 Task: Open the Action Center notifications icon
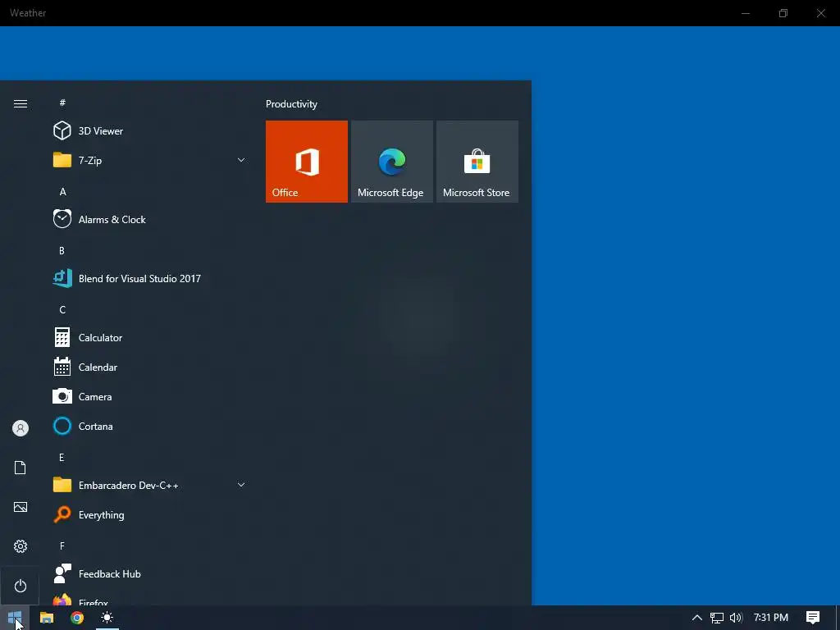(813, 618)
